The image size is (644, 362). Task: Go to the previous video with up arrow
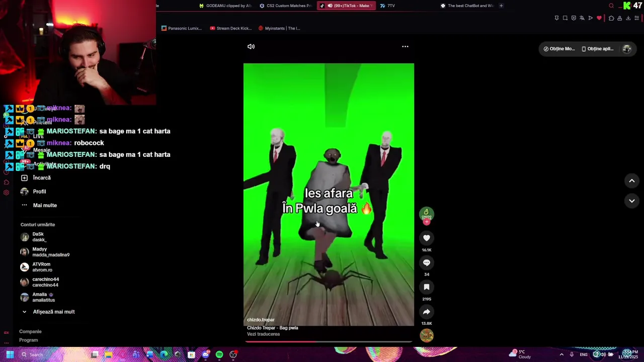(632, 181)
